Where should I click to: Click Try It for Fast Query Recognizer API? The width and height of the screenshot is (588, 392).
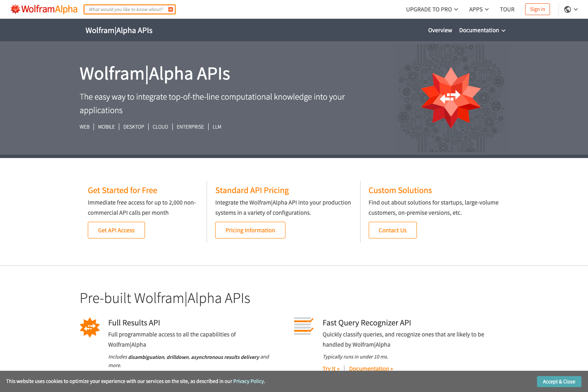coord(331,368)
